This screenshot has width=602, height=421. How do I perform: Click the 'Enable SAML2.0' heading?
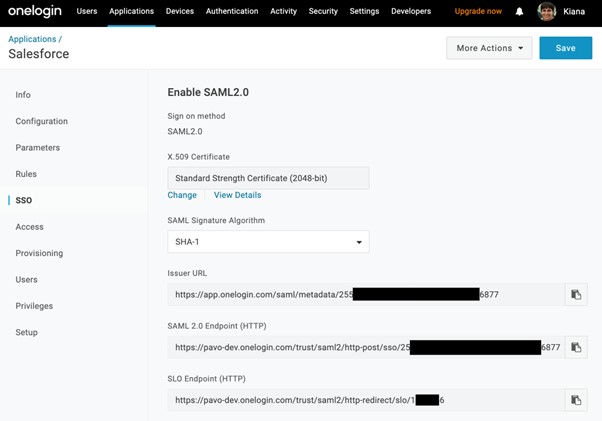coord(208,92)
